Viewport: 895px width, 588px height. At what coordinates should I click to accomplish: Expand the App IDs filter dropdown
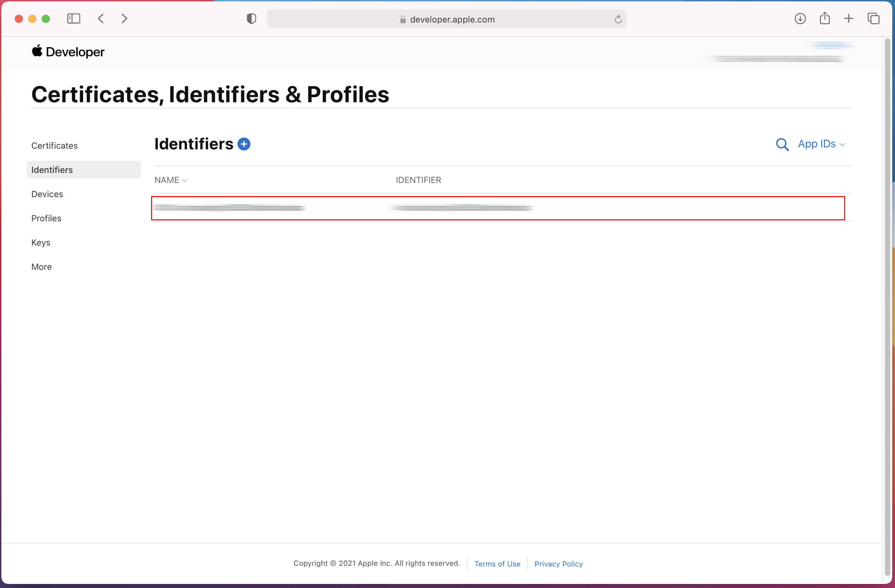[x=821, y=144]
